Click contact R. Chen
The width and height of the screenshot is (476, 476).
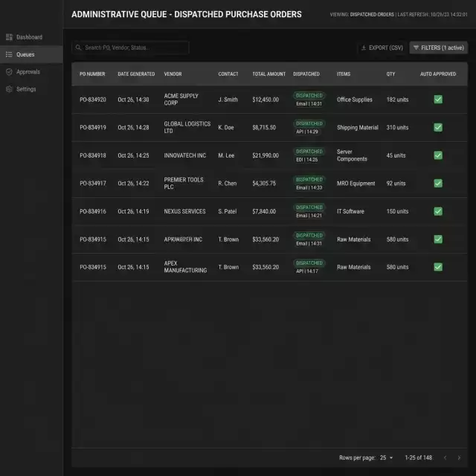click(228, 184)
